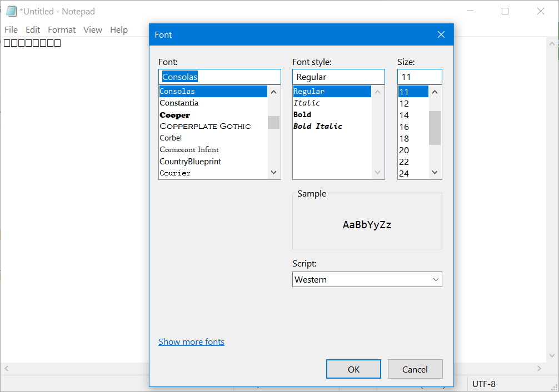Click size list scrollbar thumb
Image resolution: width=559 pixels, height=392 pixels.
point(435,128)
